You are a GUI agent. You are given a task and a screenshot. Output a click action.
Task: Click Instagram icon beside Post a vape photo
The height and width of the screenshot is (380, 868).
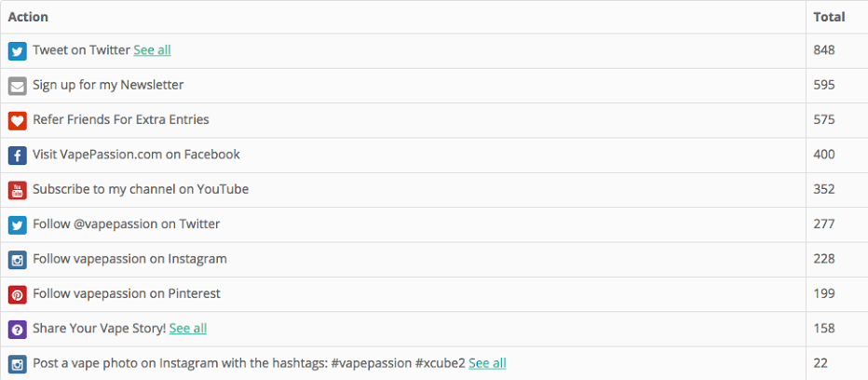tap(17, 364)
